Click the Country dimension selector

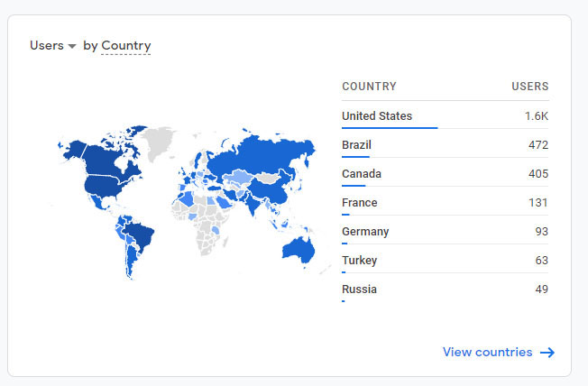pos(125,46)
